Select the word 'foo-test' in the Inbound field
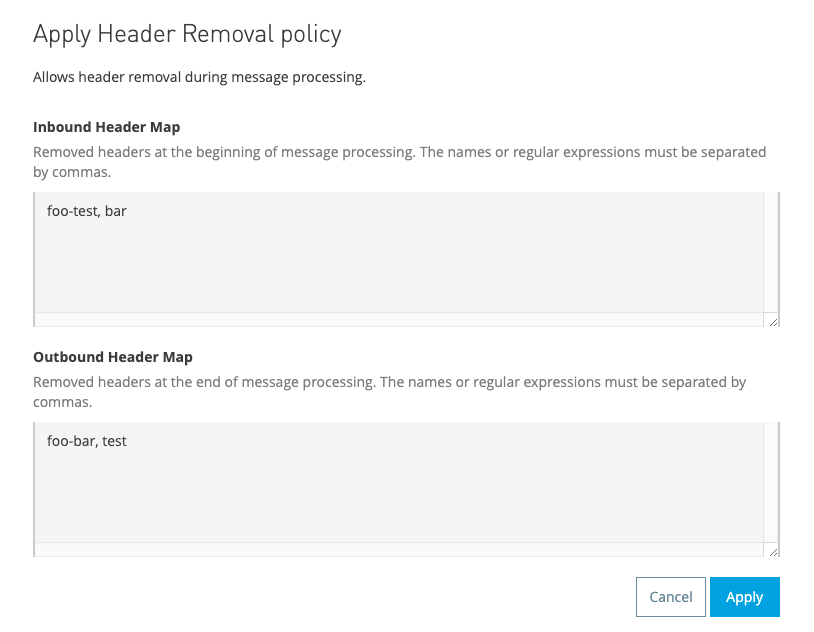The width and height of the screenshot is (814, 632). [71, 211]
